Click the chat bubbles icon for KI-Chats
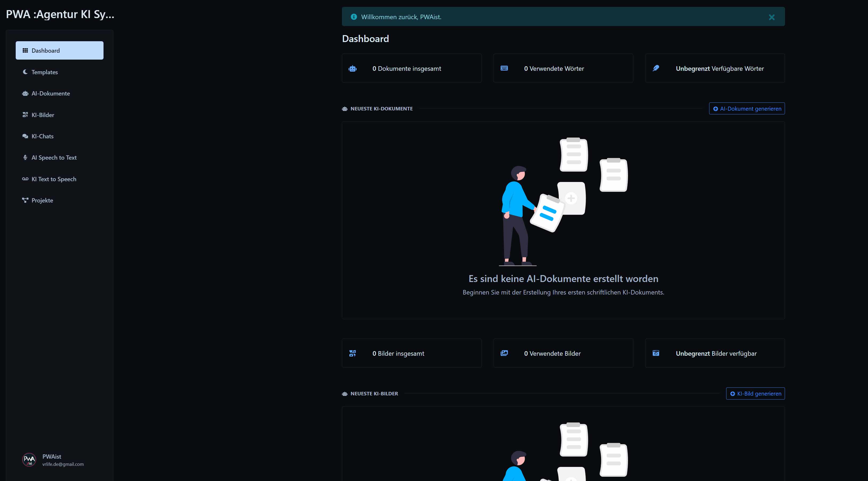The height and width of the screenshot is (481, 868). (x=25, y=136)
